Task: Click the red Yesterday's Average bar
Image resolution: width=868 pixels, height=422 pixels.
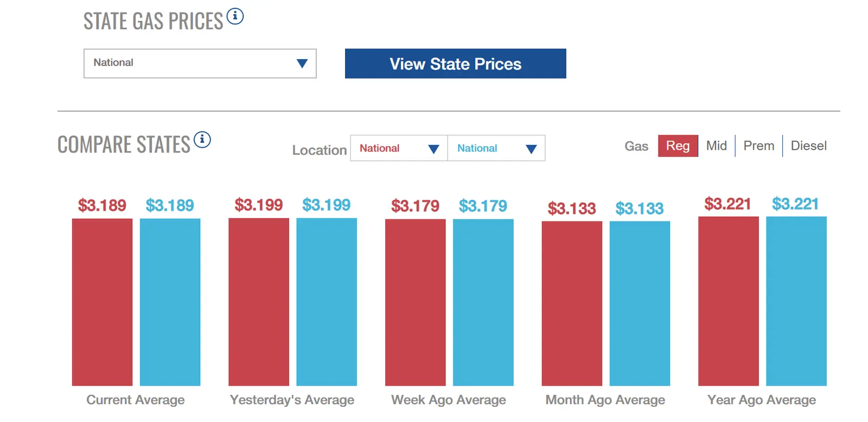Action: [x=259, y=302]
